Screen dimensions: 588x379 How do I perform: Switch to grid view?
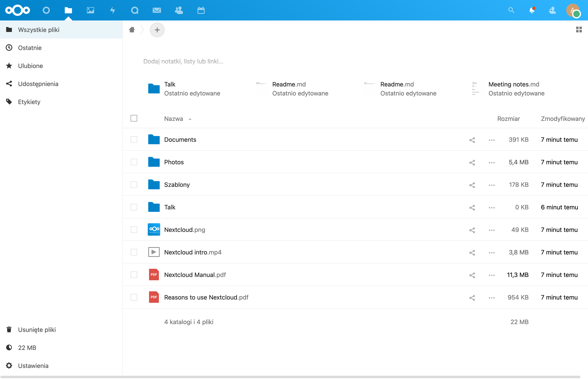tap(579, 30)
